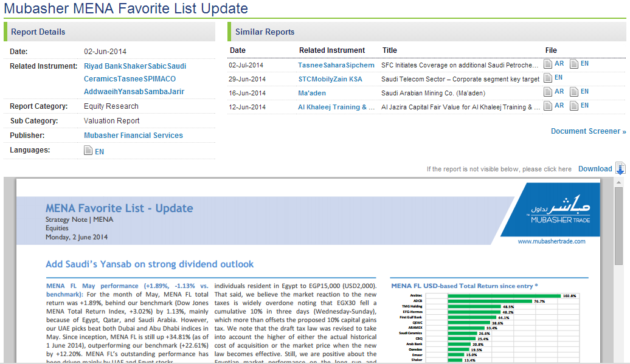The width and height of the screenshot is (630, 364).
Task: Click the EN text link in the 29-Jun-2014 row
Action: pyautogui.click(x=558, y=77)
